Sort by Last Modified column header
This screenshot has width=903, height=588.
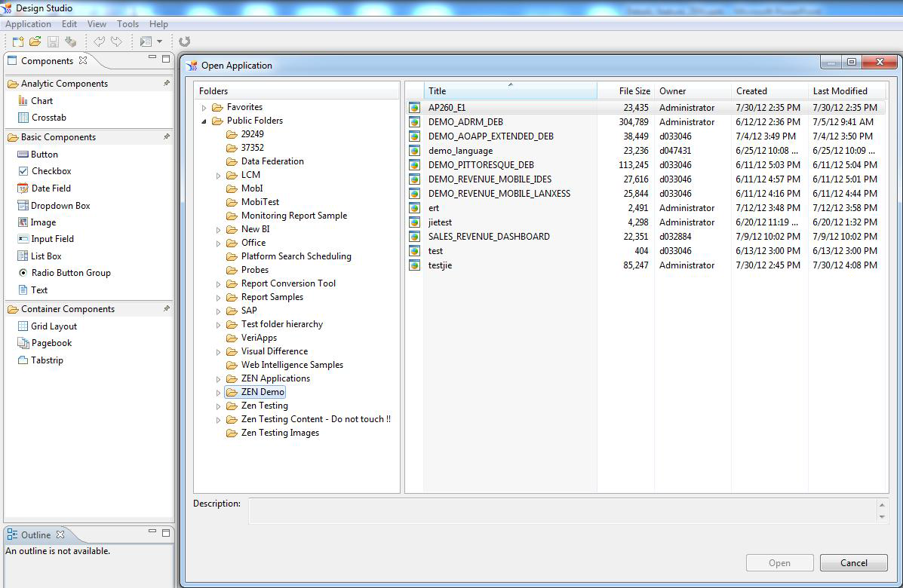tap(846, 90)
